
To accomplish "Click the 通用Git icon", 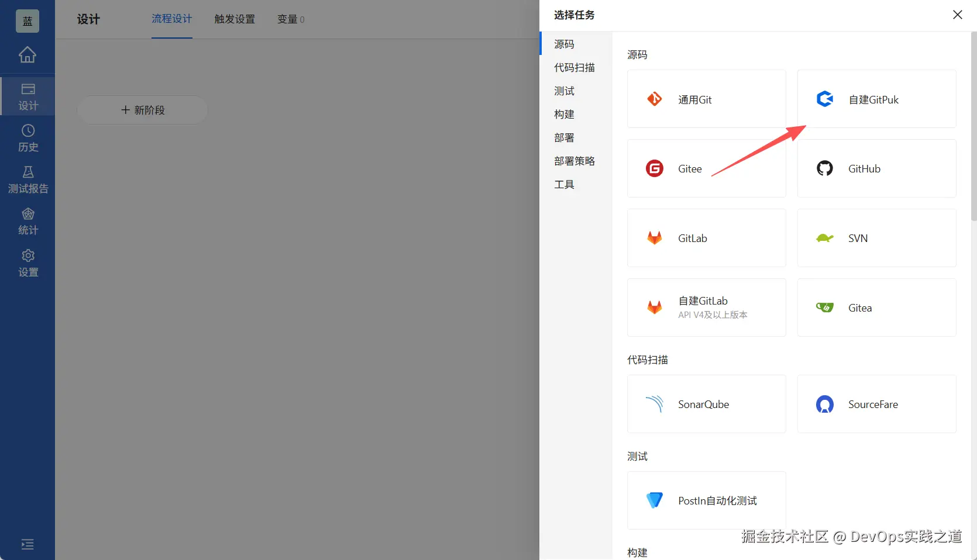I will pyautogui.click(x=654, y=99).
